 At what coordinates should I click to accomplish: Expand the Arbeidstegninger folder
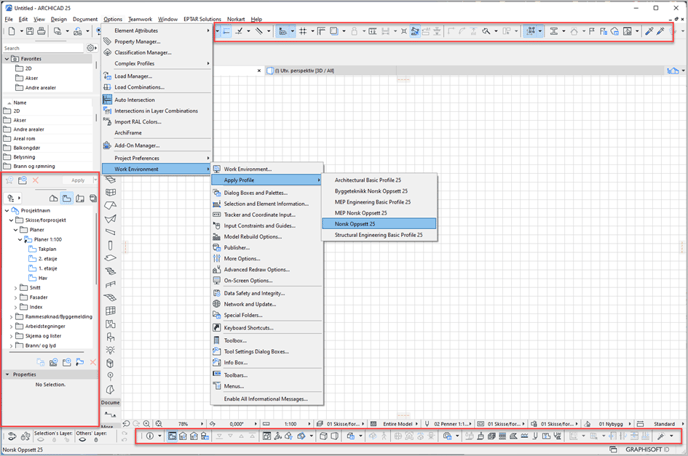[x=11, y=327]
